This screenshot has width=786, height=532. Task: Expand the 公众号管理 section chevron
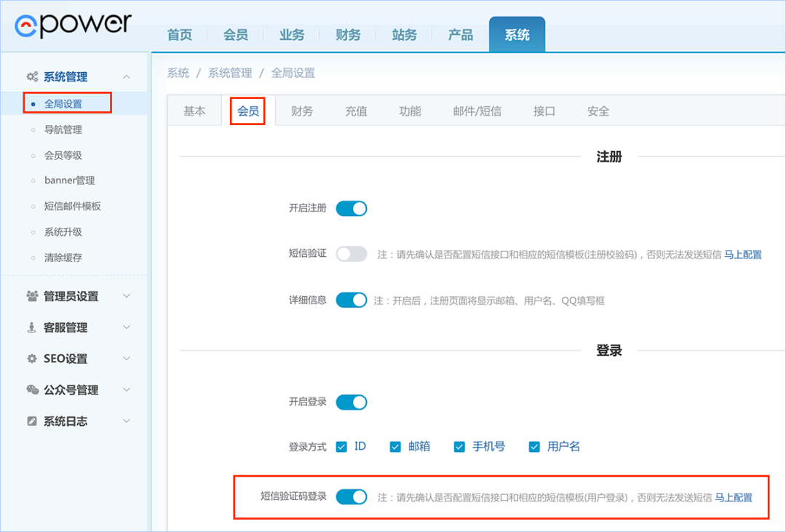click(127, 390)
